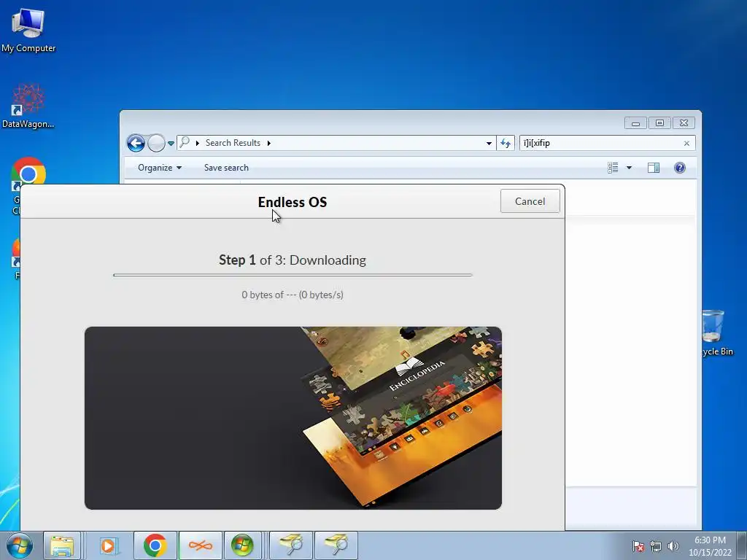
Task: Open Explorer help
Action: [x=680, y=168]
